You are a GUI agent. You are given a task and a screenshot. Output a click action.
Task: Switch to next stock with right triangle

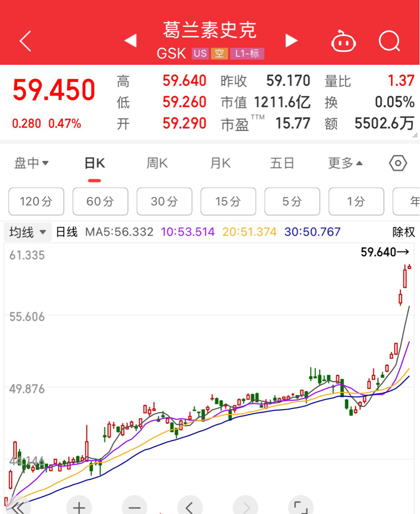click(x=291, y=41)
